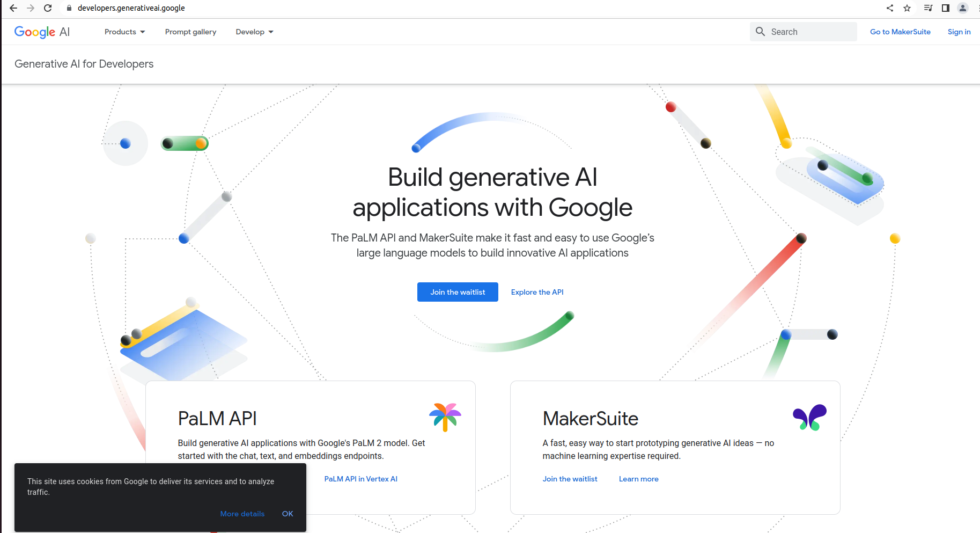Click the search magnifier icon
Image resolution: width=980 pixels, height=533 pixels.
(x=760, y=31)
